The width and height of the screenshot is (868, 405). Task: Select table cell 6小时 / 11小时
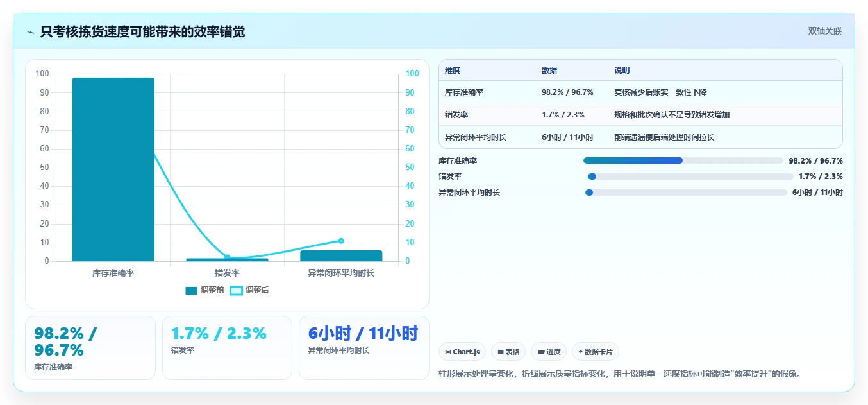pyautogui.click(x=567, y=137)
